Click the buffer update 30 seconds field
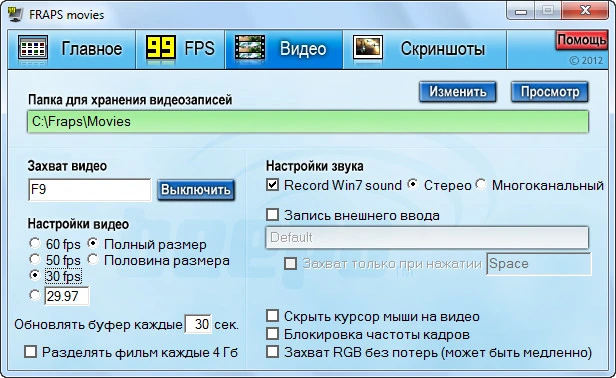 pos(198,324)
